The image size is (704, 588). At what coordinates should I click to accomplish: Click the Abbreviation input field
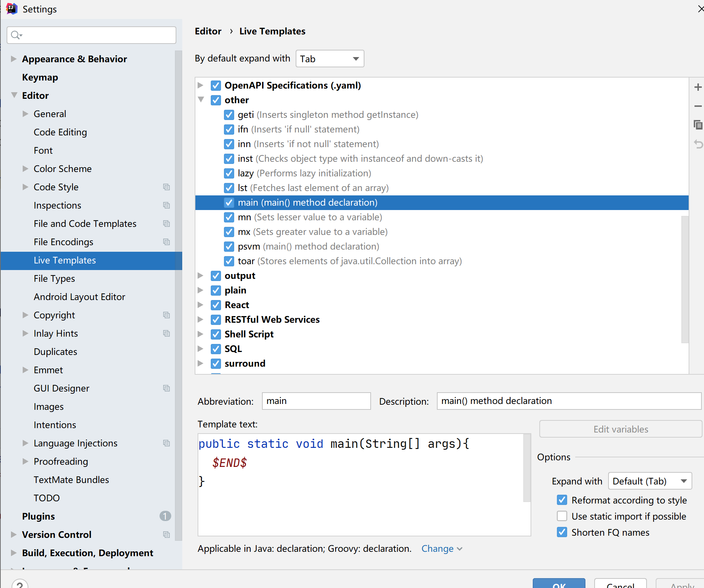[316, 401]
